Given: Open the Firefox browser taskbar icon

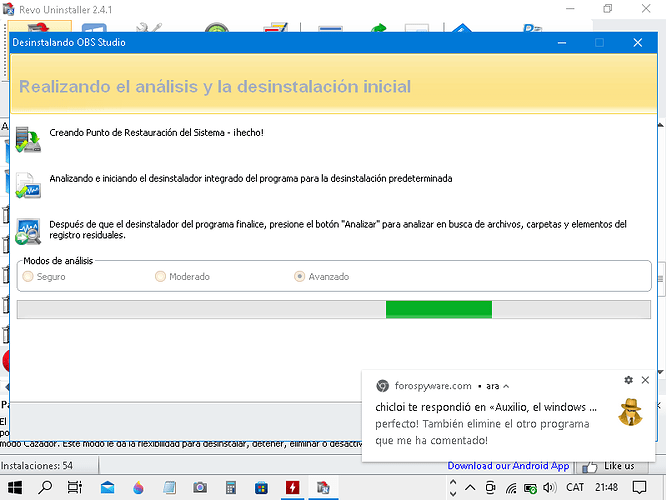Looking at the screenshot, I should click(138, 487).
